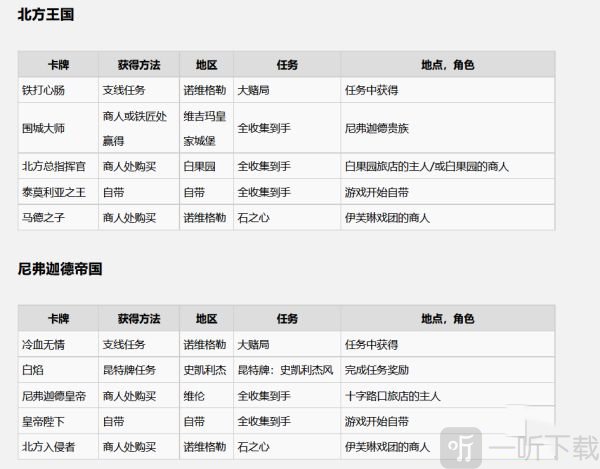Click '任务中获得' in the 冷血无情 row
The image size is (600, 469).
pos(372,344)
